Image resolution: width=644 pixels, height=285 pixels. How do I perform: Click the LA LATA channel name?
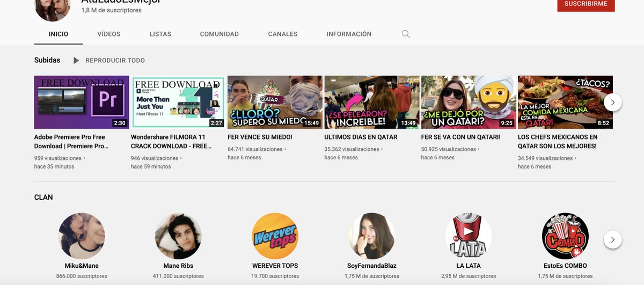coord(469,266)
